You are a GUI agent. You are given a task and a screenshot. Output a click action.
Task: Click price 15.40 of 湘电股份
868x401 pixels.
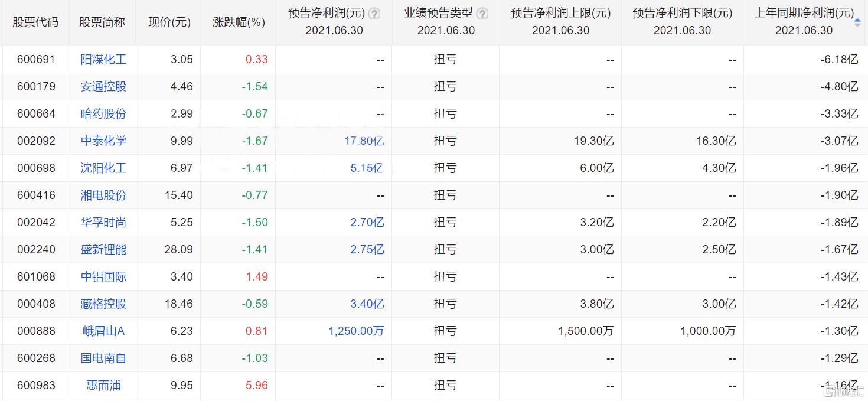click(178, 195)
